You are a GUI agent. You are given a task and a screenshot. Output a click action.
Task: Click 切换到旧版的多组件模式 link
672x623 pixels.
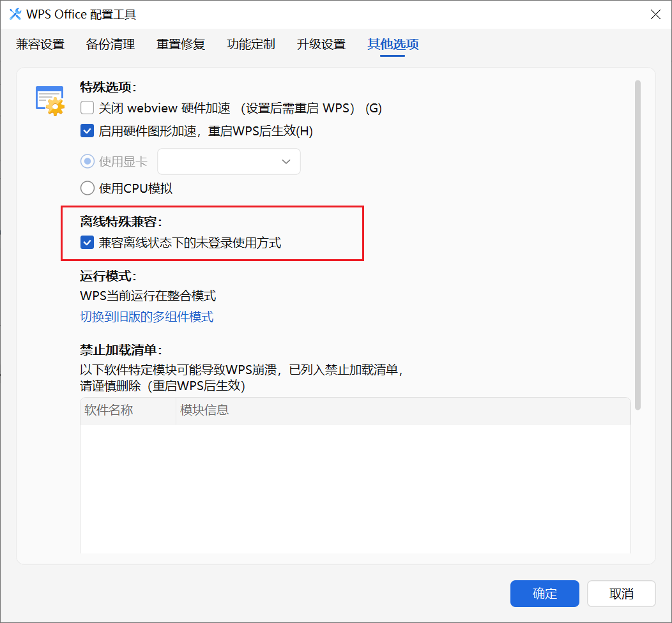pos(146,317)
